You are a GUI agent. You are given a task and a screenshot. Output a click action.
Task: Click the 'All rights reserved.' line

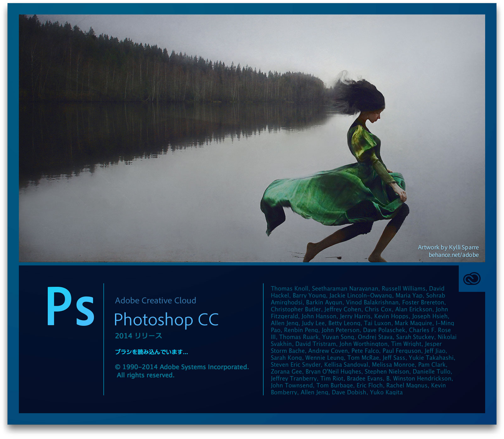point(145,375)
